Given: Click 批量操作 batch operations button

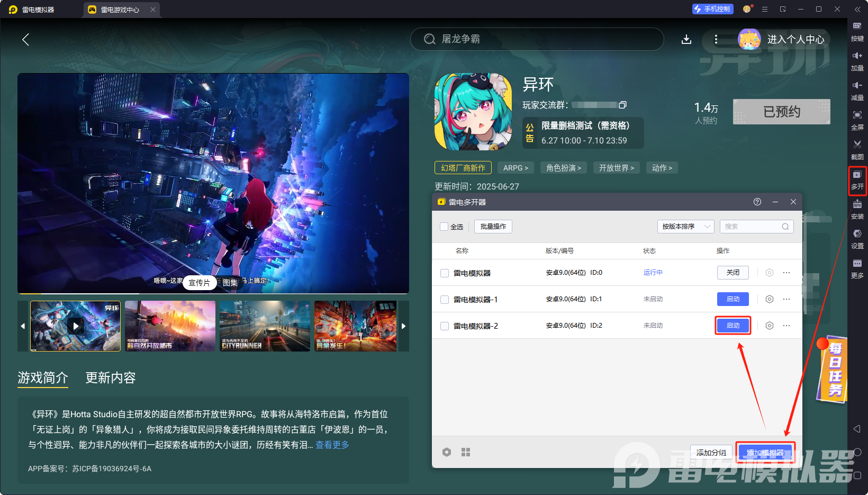Looking at the screenshot, I should [493, 227].
